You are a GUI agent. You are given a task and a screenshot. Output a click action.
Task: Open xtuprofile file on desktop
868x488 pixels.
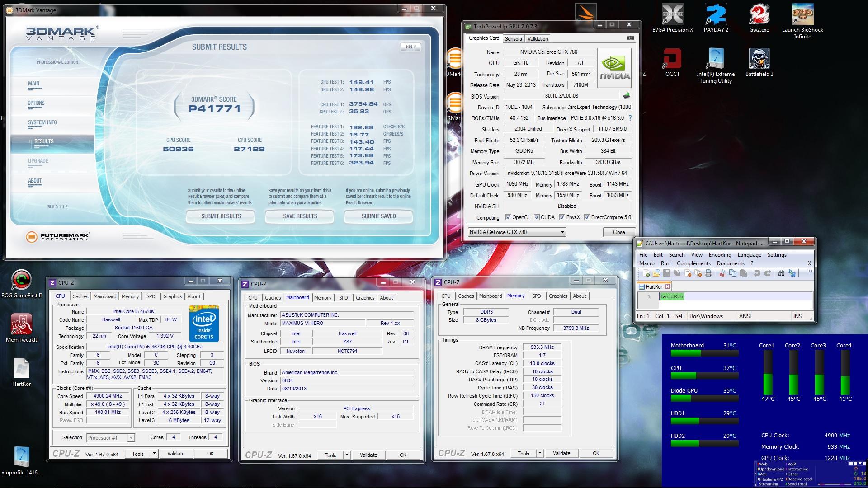[x=21, y=461]
